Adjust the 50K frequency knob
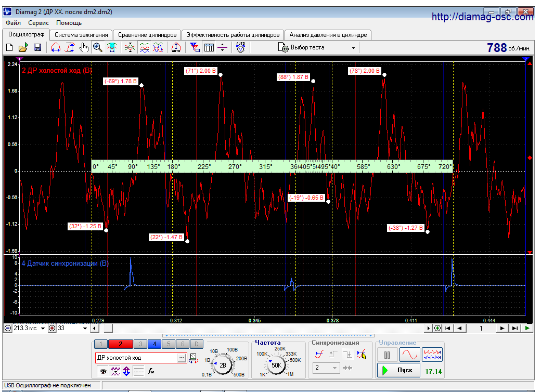This screenshot has height=392, width=541. tap(276, 365)
